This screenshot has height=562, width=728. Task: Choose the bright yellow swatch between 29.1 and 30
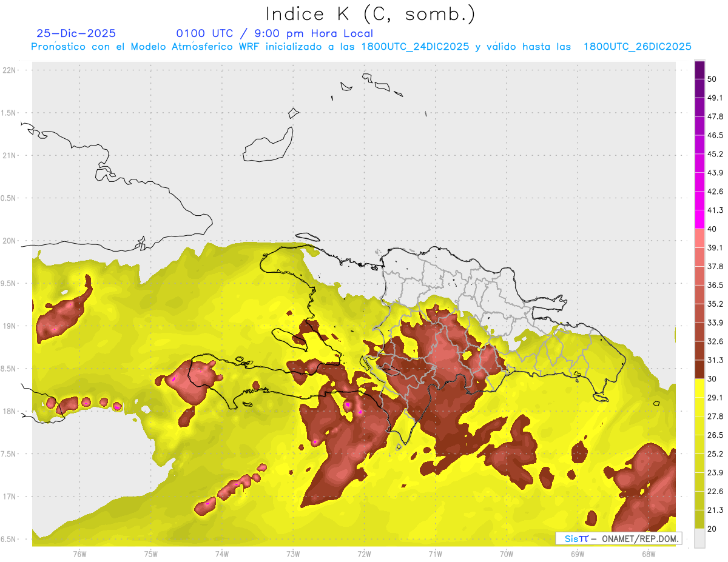699,387
